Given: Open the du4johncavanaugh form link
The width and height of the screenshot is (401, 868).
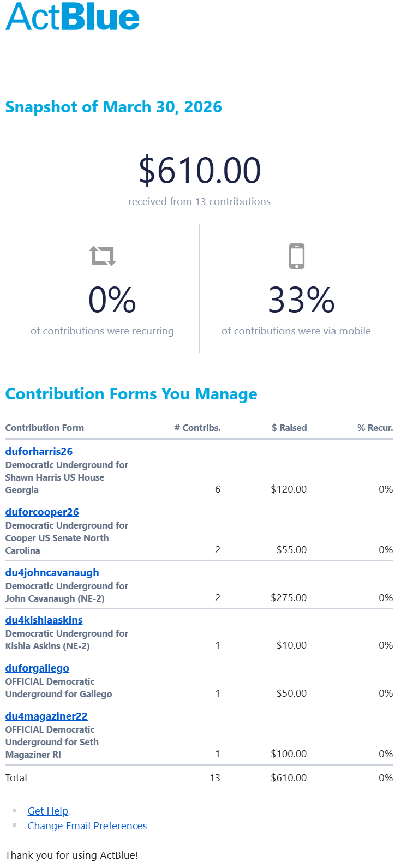Looking at the screenshot, I should 52,572.
